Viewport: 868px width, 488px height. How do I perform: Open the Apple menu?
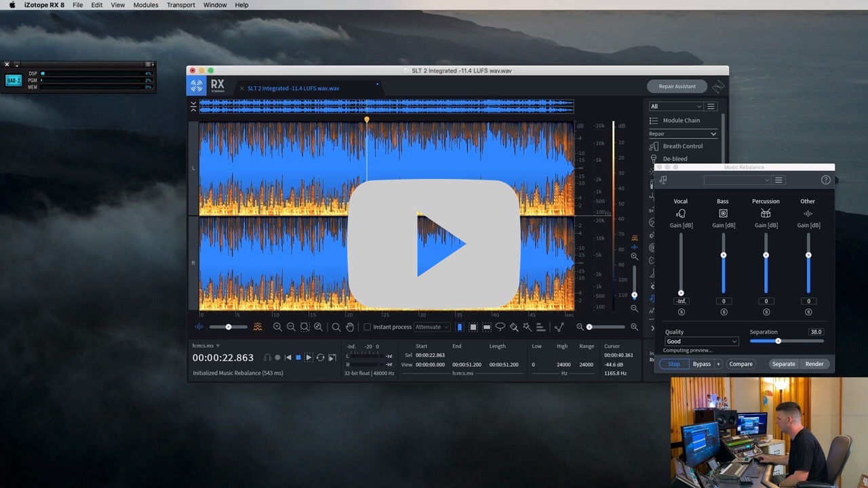point(12,5)
